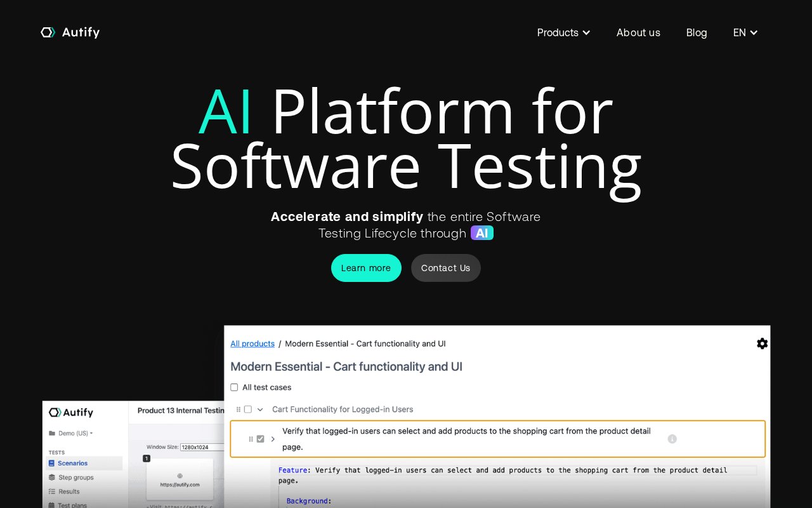The width and height of the screenshot is (812, 508).
Task: Open the settings gear in the test case panel
Action: click(x=762, y=344)
